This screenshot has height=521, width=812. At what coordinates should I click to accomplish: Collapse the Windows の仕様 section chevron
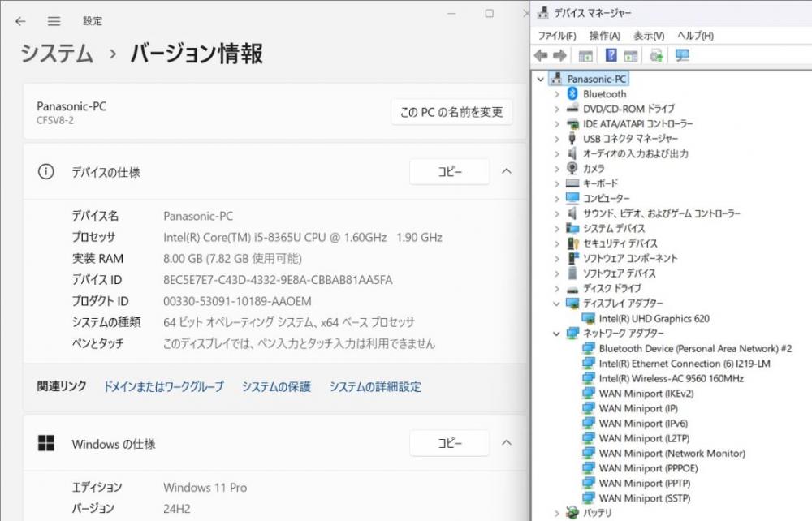point(507,443)
